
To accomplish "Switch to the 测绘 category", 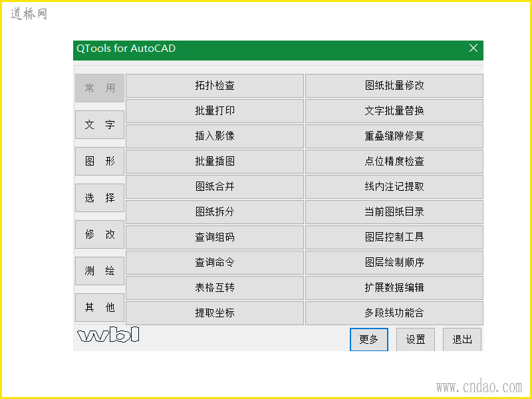I will coord(100,271).
